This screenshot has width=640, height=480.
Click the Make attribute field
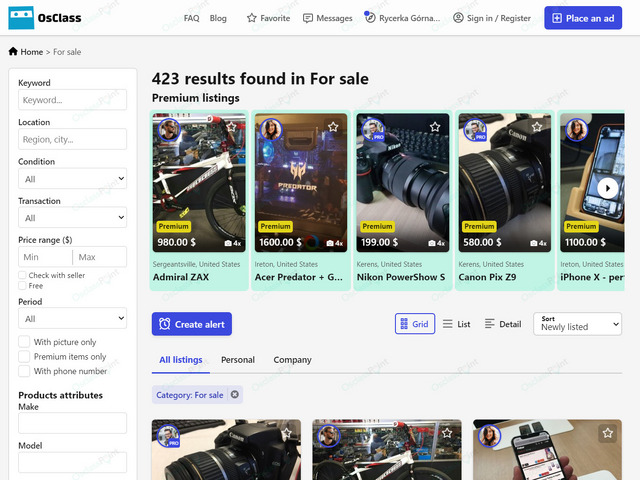point(72,423)
